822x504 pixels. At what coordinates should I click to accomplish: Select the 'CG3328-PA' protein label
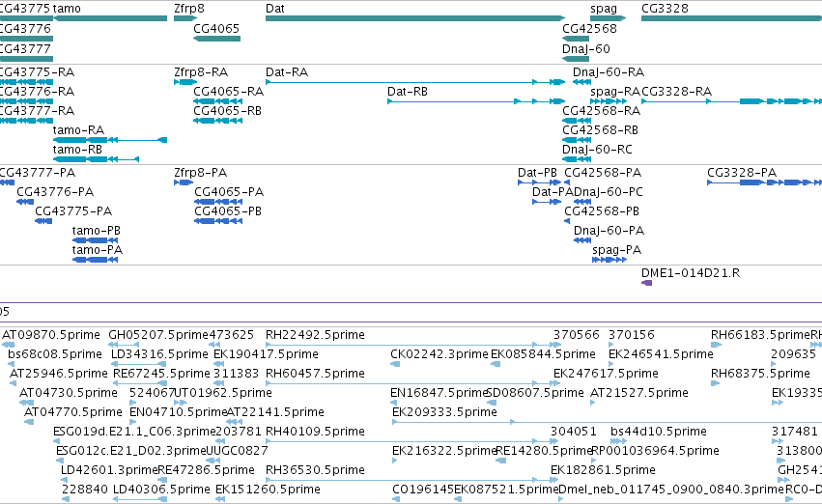(x=742, y=173)
